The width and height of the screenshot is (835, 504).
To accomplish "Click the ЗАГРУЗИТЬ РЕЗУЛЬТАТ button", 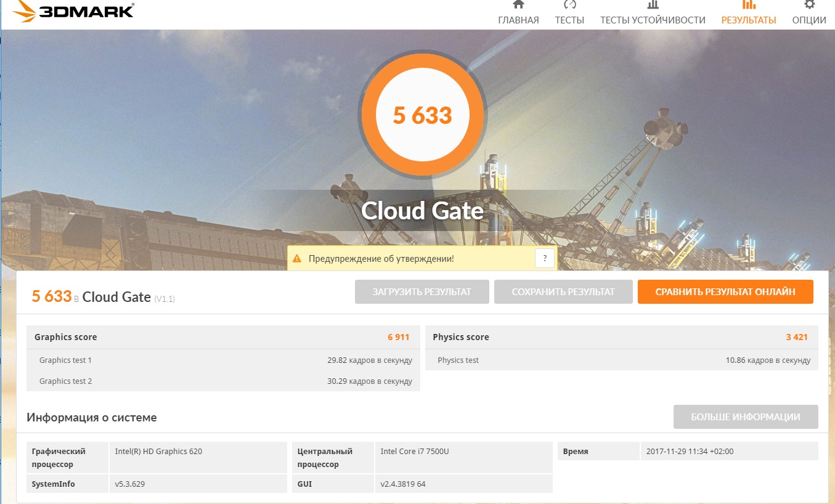I will [422, 292].
